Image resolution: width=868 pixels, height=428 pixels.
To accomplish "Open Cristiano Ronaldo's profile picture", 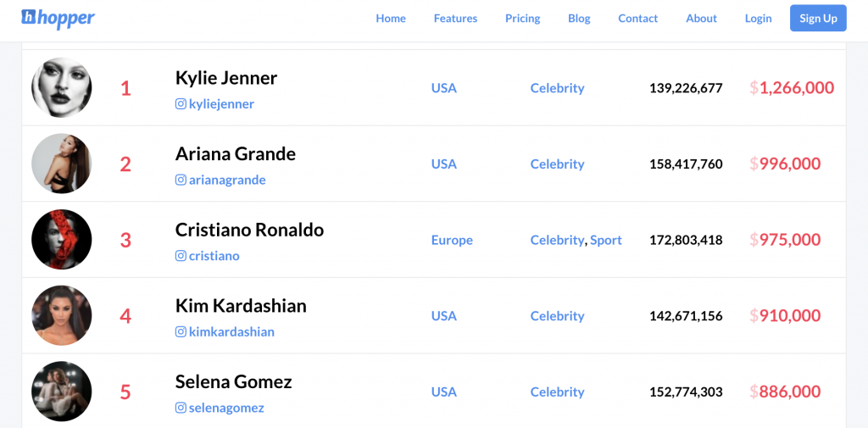I will pyautogui.click(x=61, y=239).
